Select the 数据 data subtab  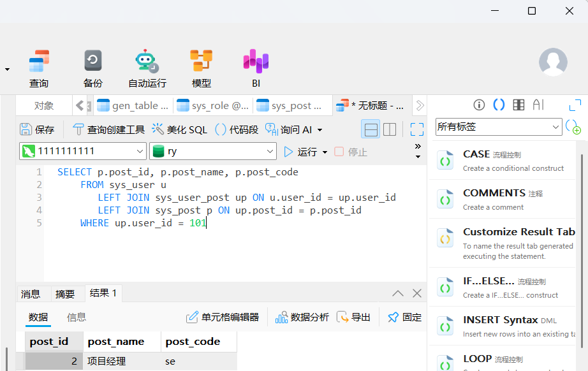click(38, 317)
